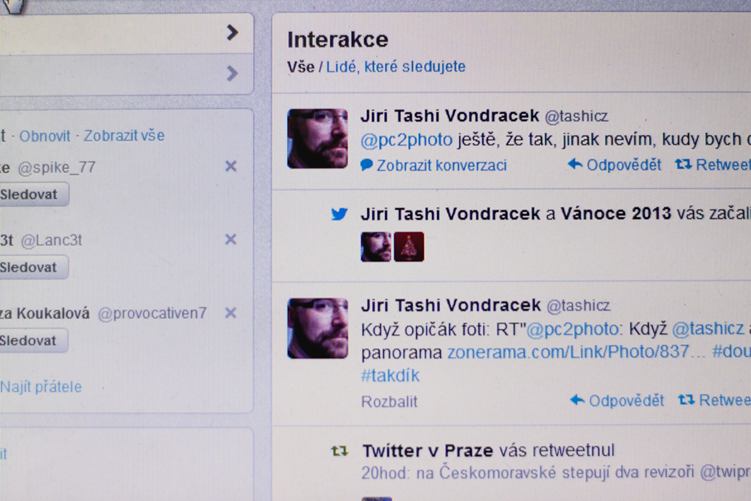Dismiss the @Lanc3t follow suggestion

tap(231, 239)
